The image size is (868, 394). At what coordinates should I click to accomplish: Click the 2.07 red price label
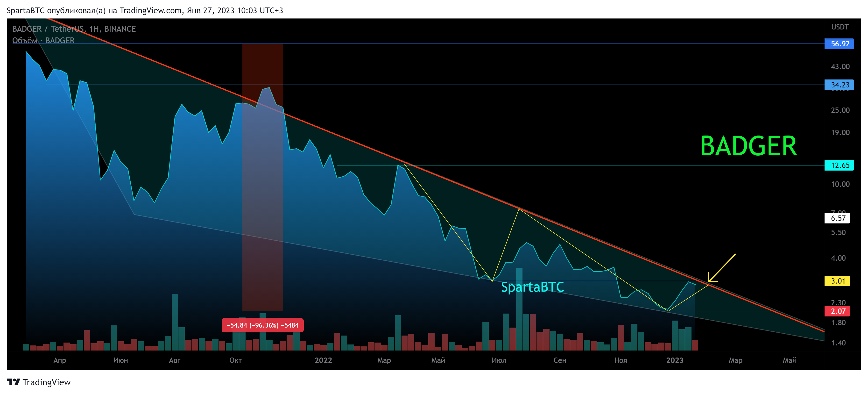(x=837, y=311)
